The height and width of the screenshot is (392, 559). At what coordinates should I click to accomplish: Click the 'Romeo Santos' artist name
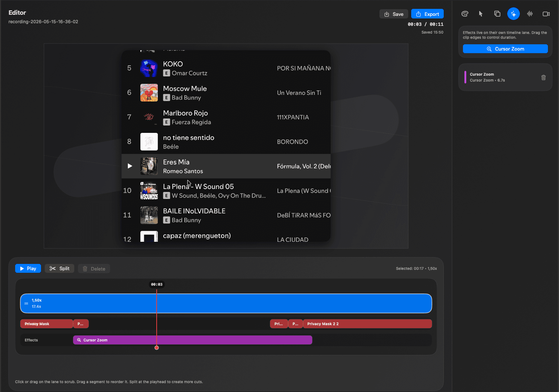point(183,171)
